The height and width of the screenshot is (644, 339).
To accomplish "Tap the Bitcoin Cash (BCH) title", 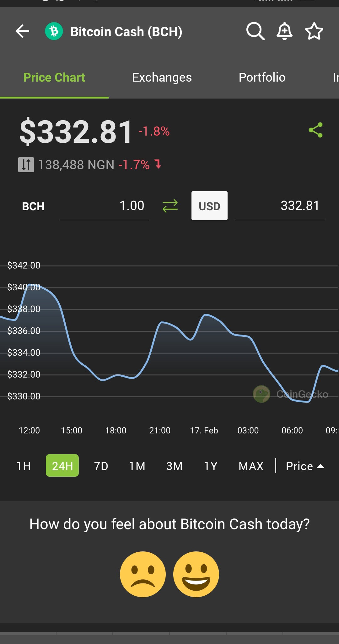I will [126, 32].
